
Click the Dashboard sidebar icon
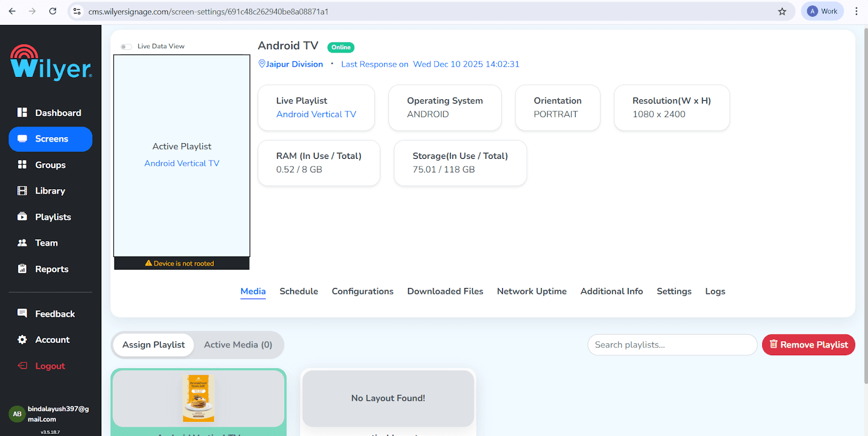(22, 112)
